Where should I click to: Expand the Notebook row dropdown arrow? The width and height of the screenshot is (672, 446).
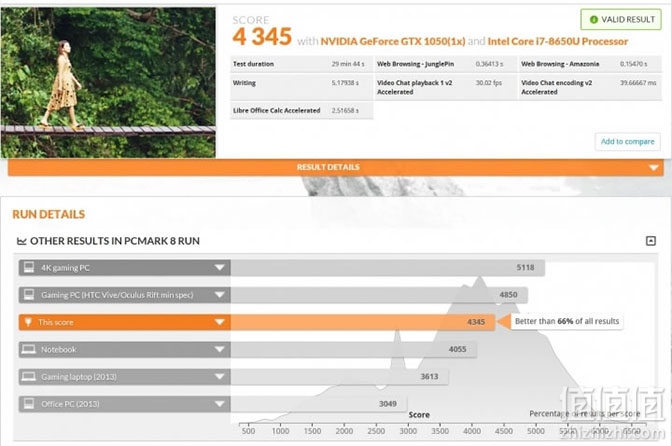219,350
